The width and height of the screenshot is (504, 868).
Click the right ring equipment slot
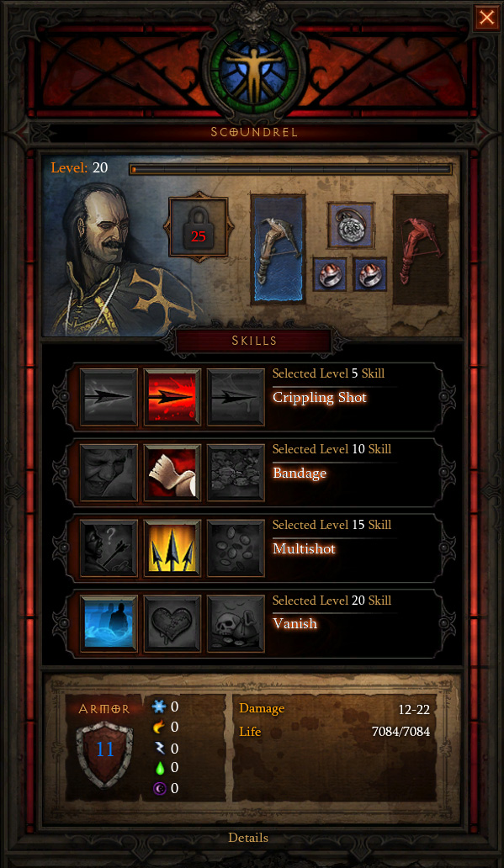[x=370, y=274]
